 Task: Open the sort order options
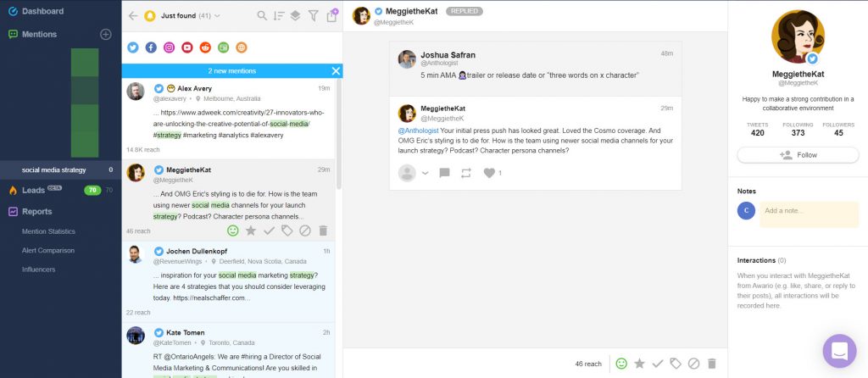tap(278, 16)
